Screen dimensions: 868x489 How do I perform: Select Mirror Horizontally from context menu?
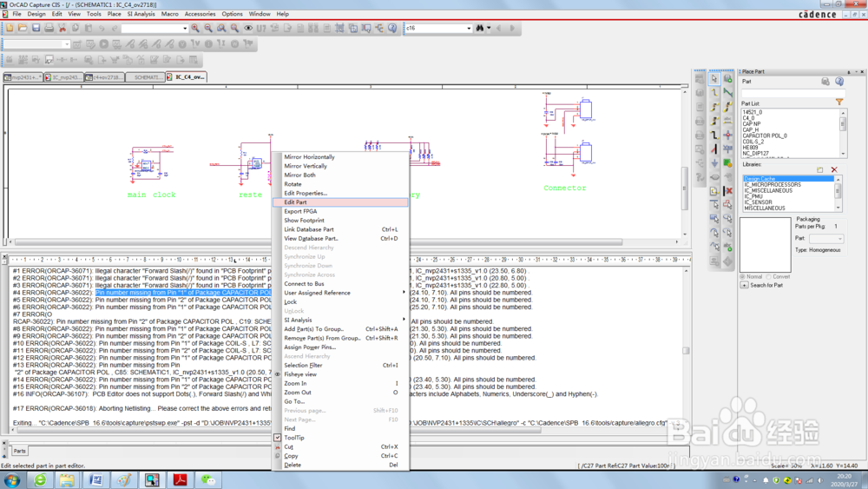340,156
